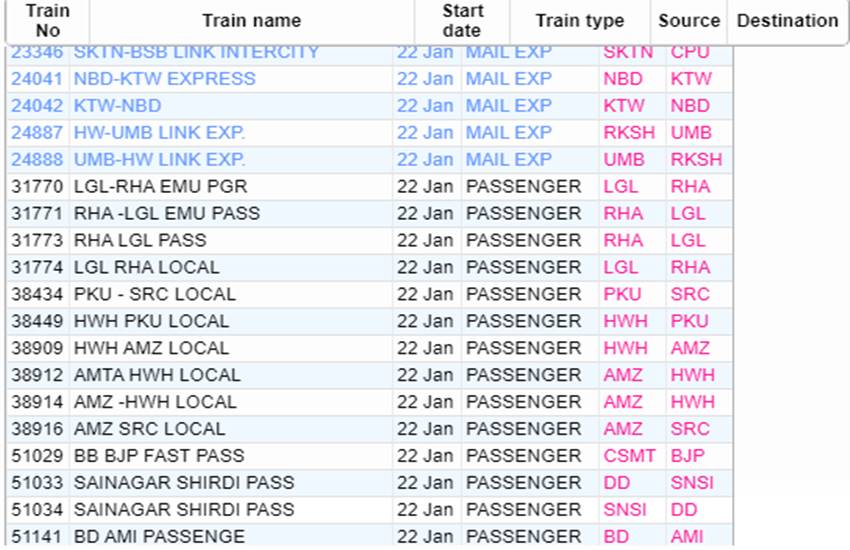This screenshot has width=850, height=550.
Task: Click the Destination column header
Action: [787, 21]
